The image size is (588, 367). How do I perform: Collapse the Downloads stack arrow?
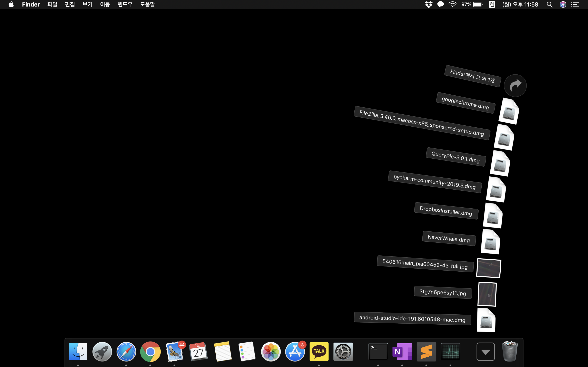[486, 352]
